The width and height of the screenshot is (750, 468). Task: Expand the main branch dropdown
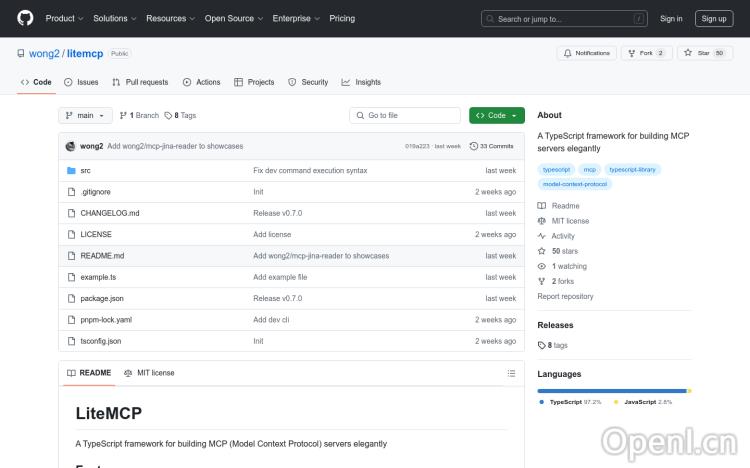click(85, 115)
